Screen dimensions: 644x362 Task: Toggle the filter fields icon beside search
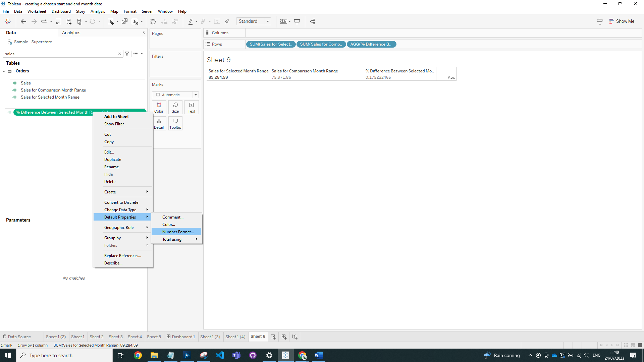127,54
